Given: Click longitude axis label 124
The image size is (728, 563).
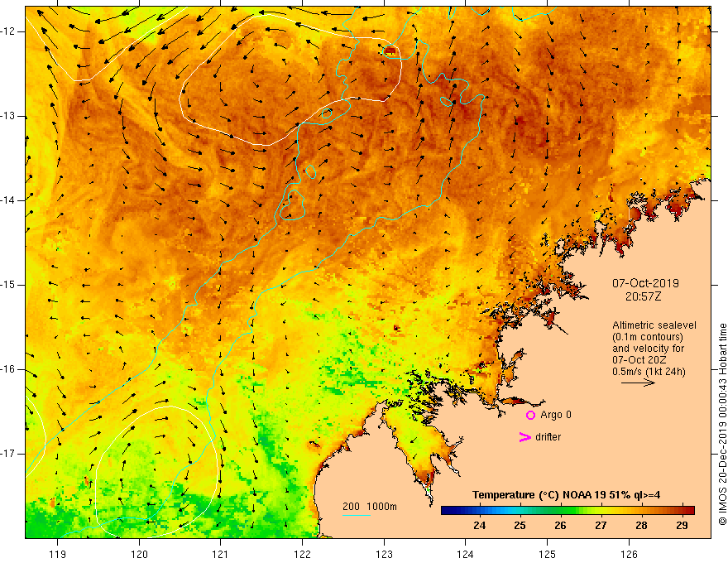Looking at the screenshot, I should click(465, 554).
